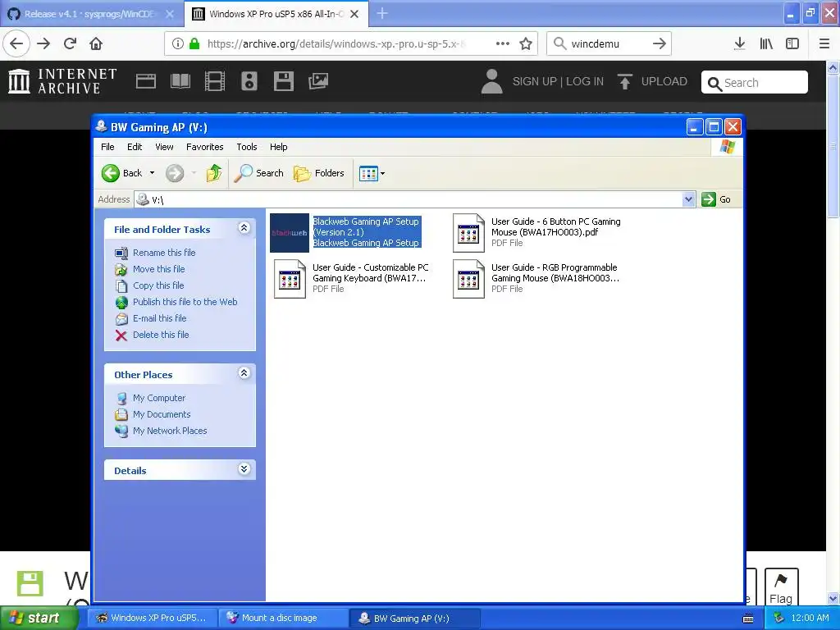Screen dimensions: 840x630
Task: Select 6 Button PC Gaming Mouse PDF icon
Action: [x=468, y=233]
